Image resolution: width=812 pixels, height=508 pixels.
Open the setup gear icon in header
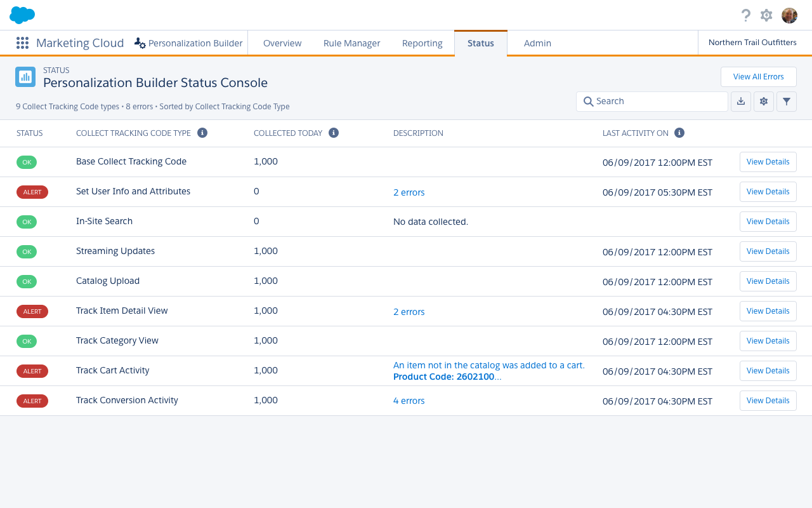click(766, 15)
